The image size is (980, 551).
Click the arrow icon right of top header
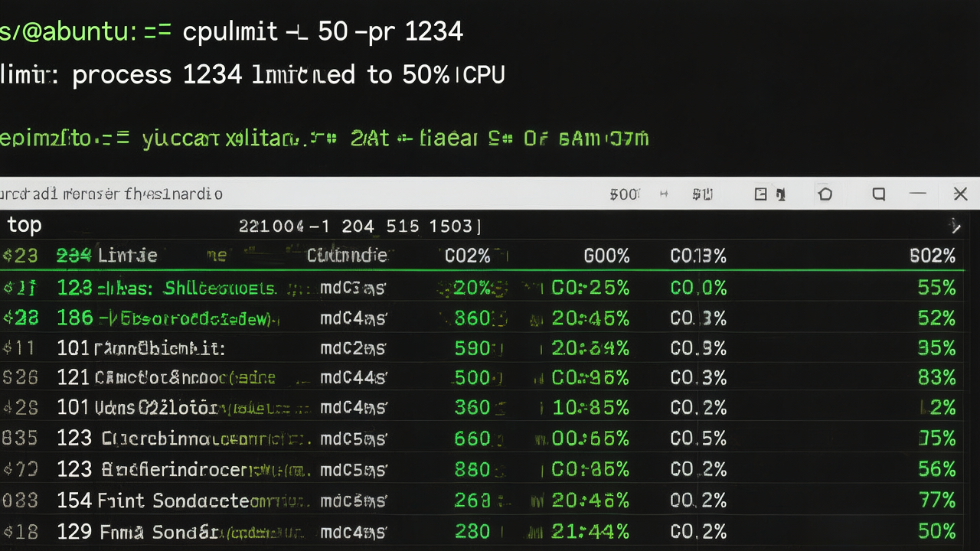[x=955, y=226]
